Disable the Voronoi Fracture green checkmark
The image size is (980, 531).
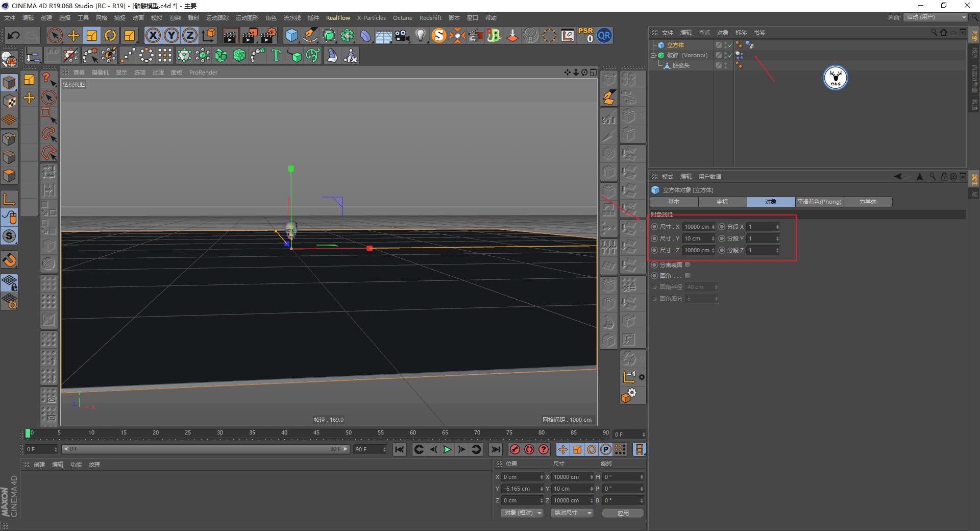[x=730, y=56]
